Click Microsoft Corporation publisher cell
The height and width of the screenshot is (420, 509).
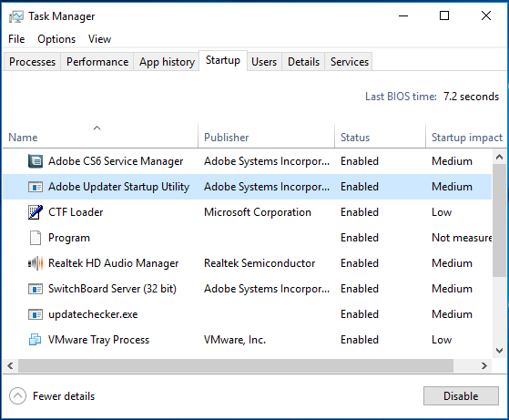click(258, 212)
